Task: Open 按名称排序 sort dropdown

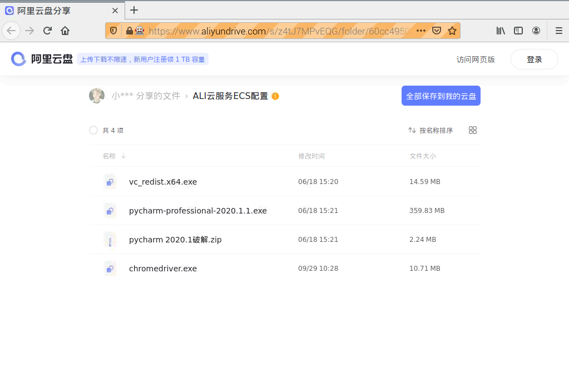Action: 431,130
